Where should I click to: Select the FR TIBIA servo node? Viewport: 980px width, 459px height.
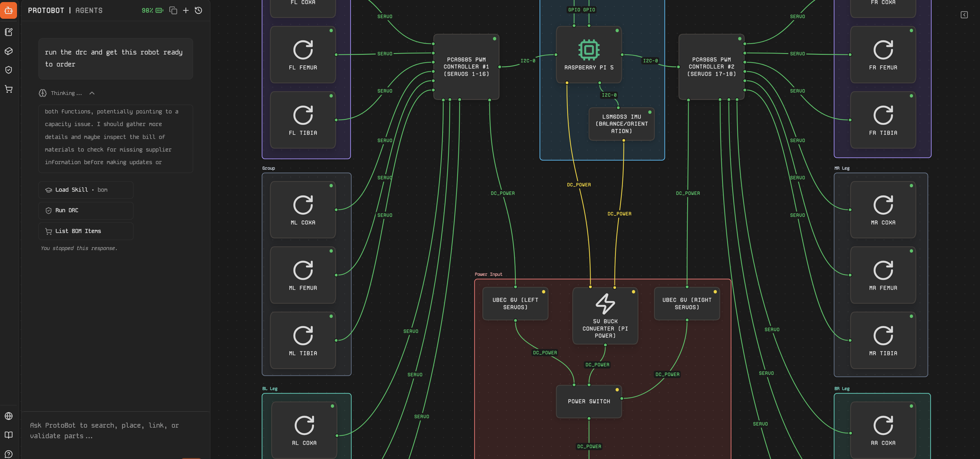883,120
